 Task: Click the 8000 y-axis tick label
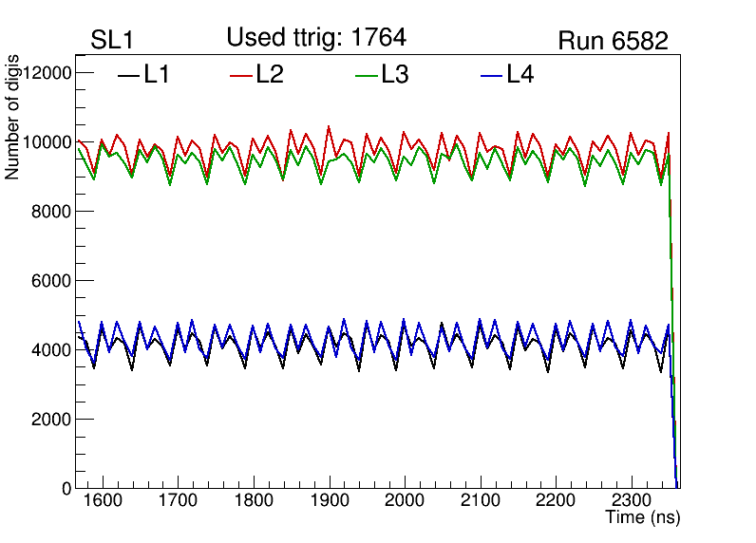tap(51, 212)
